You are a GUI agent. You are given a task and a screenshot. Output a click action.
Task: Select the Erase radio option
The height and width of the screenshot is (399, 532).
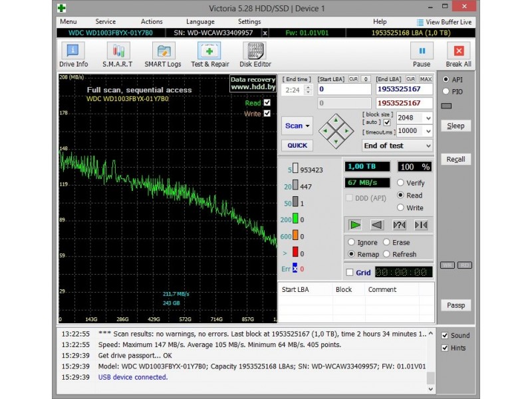pos(386,242)
